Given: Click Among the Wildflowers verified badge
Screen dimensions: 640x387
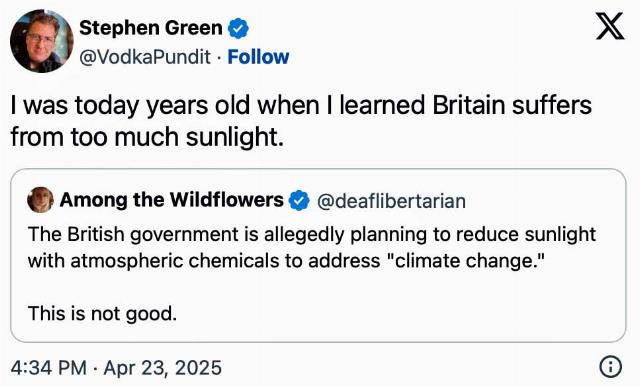Looking at the screenshot, I should (299, 200).
